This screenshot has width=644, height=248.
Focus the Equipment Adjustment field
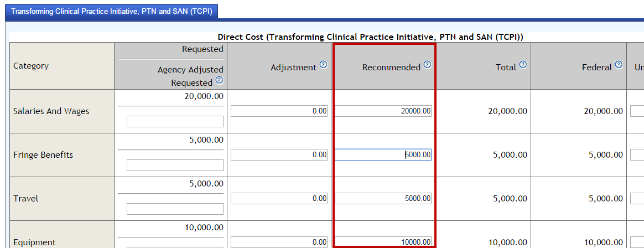click(x=279, y=242)
